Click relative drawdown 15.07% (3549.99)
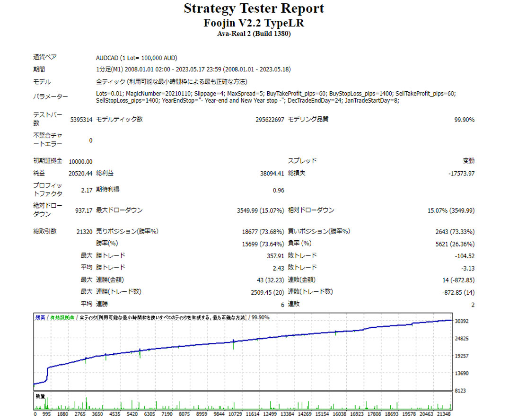 pyautogui.click(x=451, y=210)
